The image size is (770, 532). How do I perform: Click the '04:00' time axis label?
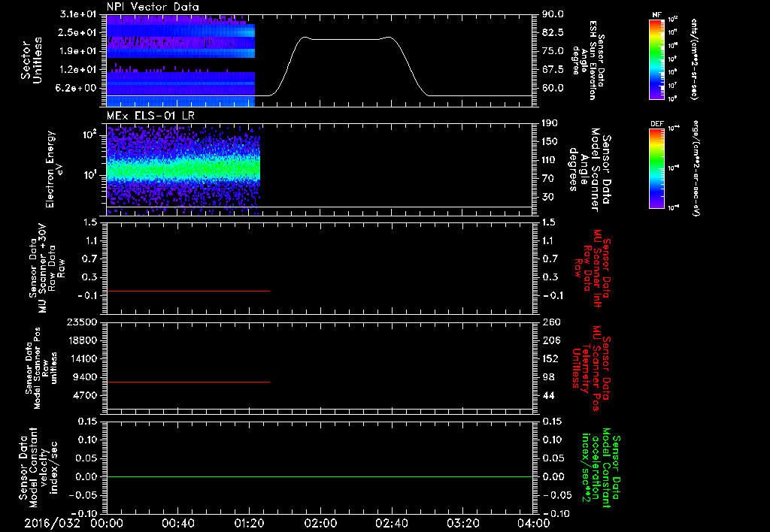(x=533, y=523)
